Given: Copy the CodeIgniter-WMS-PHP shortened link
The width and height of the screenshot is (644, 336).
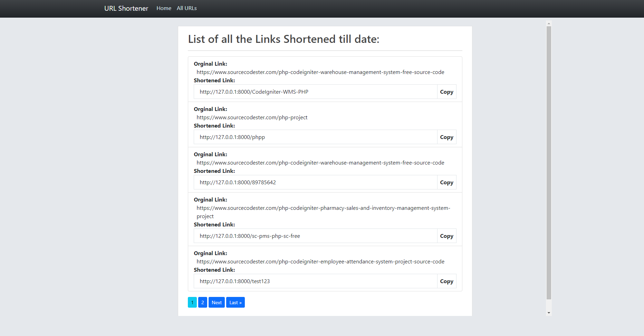Looking at the screenshot, I should tap(446, 92).
